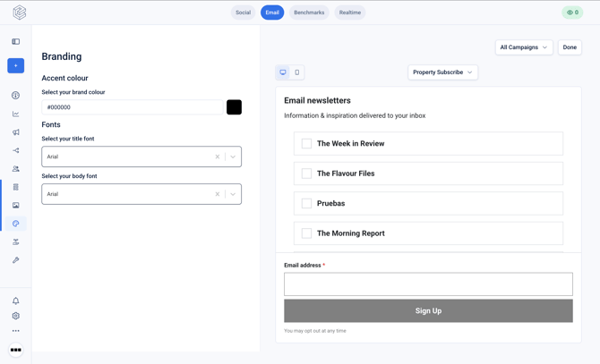
Task: Open the black brand colour swatch
Action: click(235, 107)
